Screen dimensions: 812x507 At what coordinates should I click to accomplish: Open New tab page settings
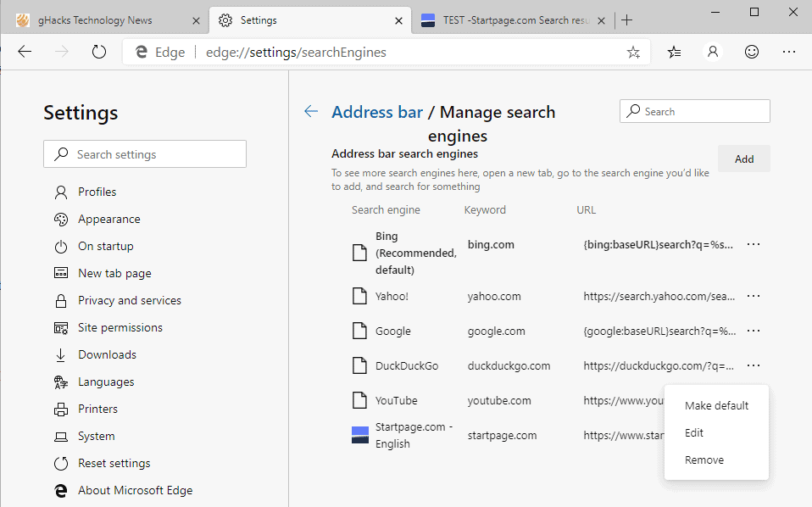(114, 274)
